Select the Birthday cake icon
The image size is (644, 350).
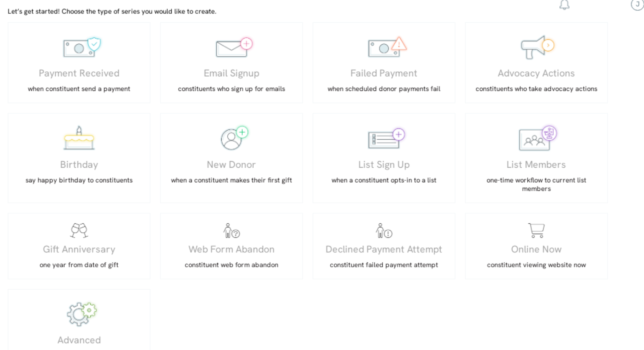pyautogui.click(x=79, y=138)
